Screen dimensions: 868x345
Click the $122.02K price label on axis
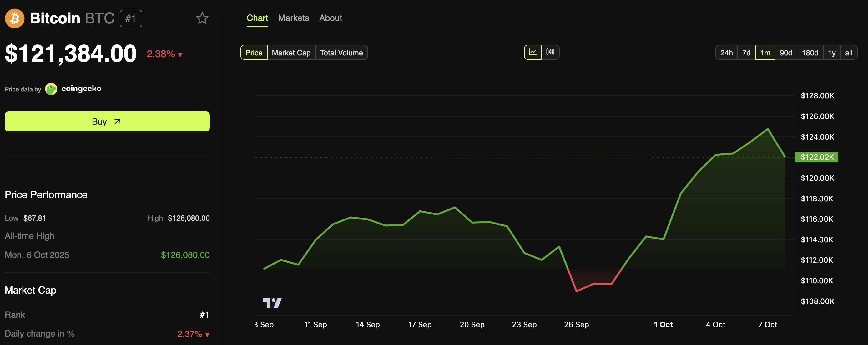(x=816, y=157)
